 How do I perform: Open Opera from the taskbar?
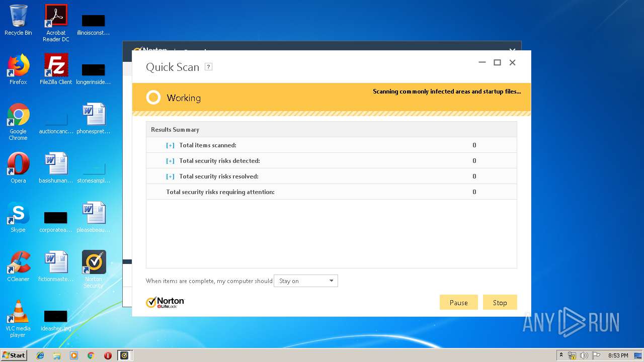tap(108, 355)
